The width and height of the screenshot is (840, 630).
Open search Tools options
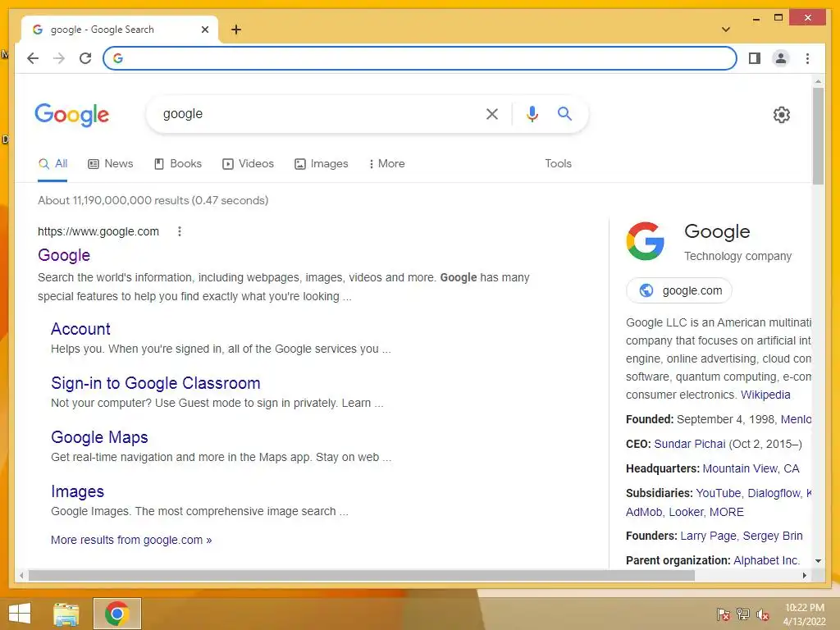558,164
